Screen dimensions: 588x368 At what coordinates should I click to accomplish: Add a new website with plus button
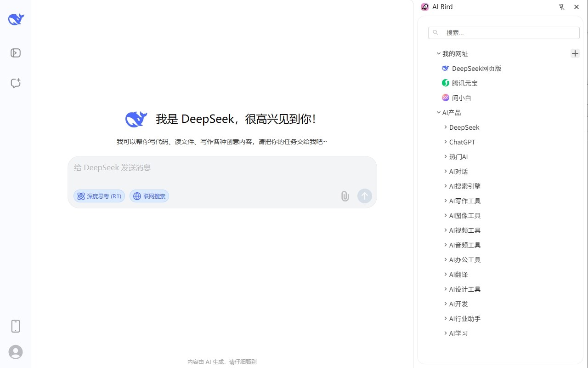575,53
